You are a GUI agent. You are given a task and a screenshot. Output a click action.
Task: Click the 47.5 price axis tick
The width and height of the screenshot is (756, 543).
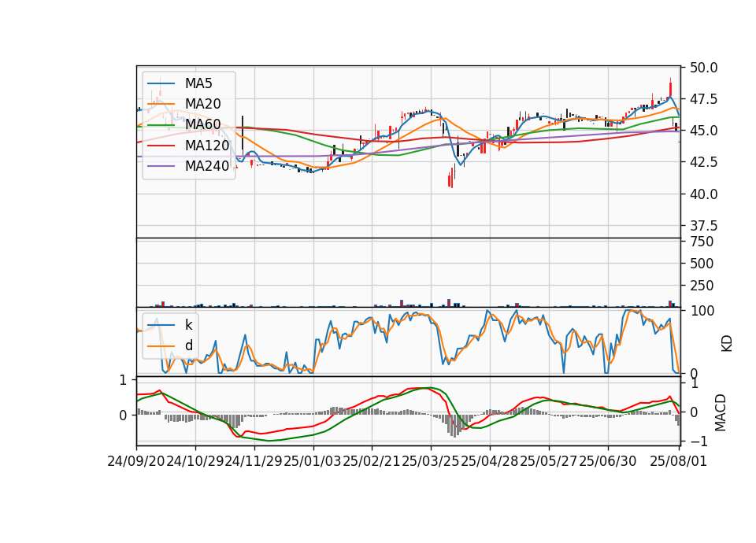[703, 99]
